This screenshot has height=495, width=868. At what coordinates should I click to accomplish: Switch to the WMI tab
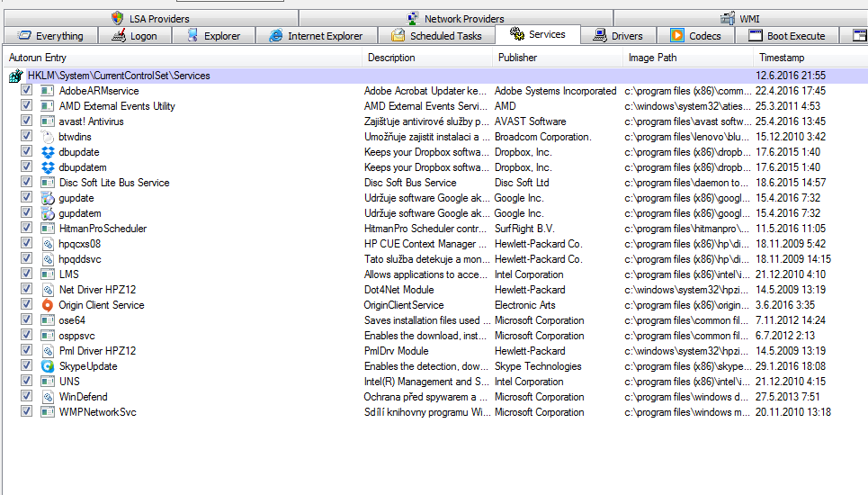[x=740, y=18]
